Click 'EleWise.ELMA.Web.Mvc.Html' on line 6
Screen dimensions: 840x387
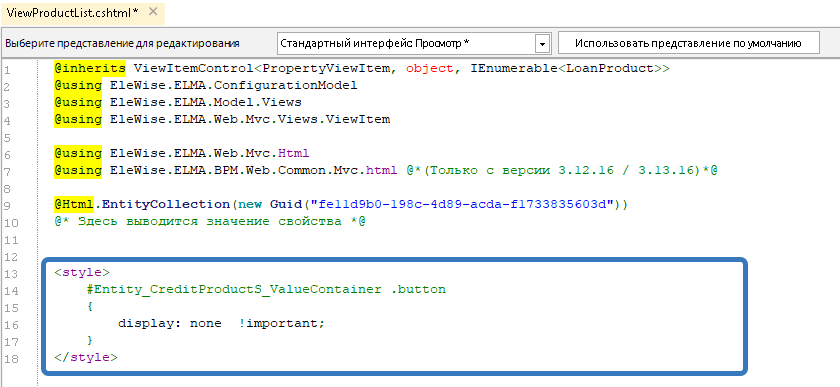(x=209, y=153)
